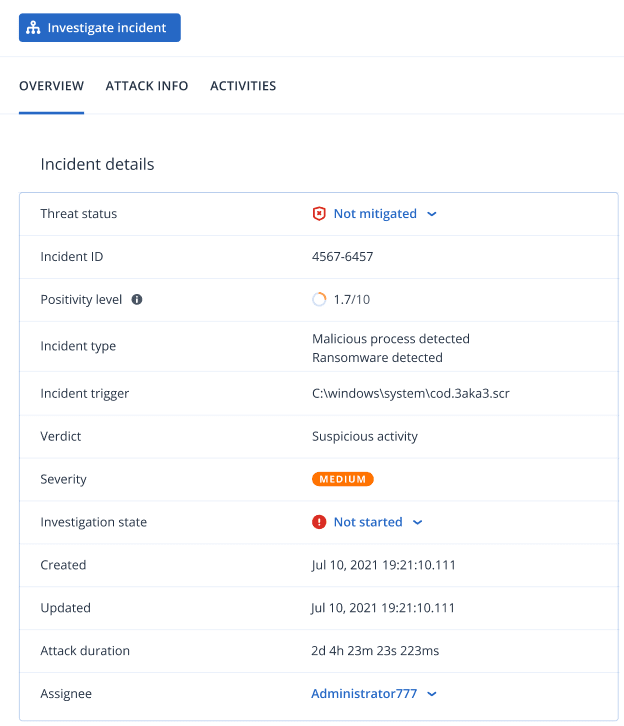Image resolution: width=624 pixels, height=726 pixels.
Task: Open the Assignee dropdown chevron
Action: [432, 694]
